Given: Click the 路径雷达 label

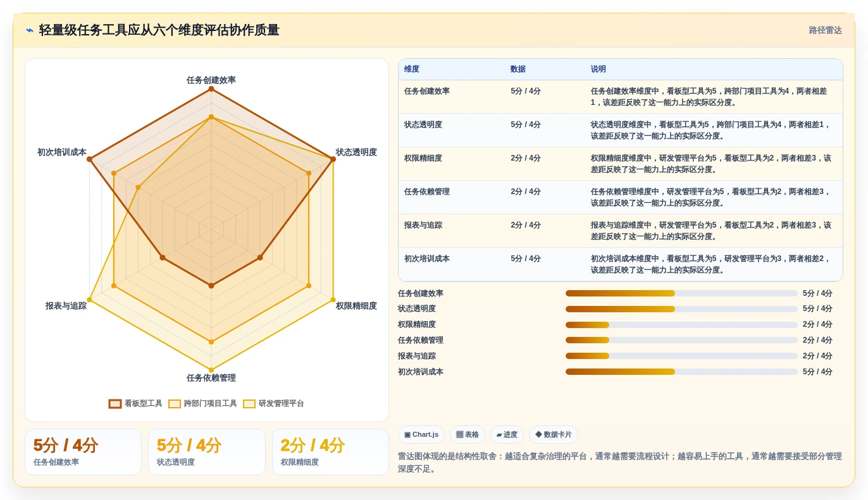Looking at the screenshot, I should pyautogui.click(x=825, y=30).
